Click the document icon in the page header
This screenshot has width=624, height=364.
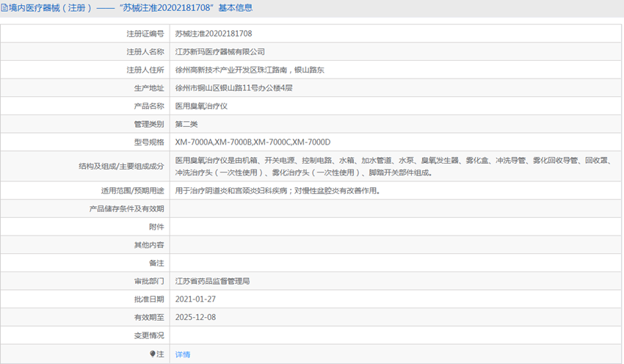coord(4,8)
